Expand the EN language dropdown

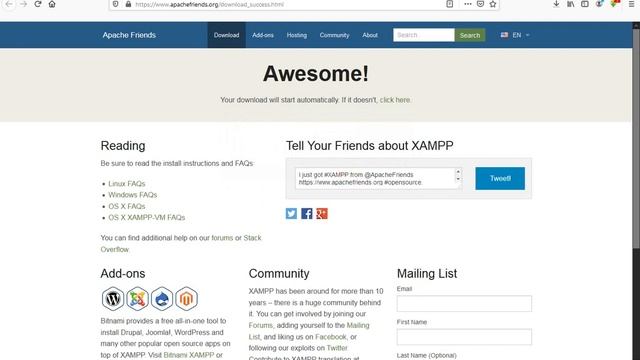point(521,35)
